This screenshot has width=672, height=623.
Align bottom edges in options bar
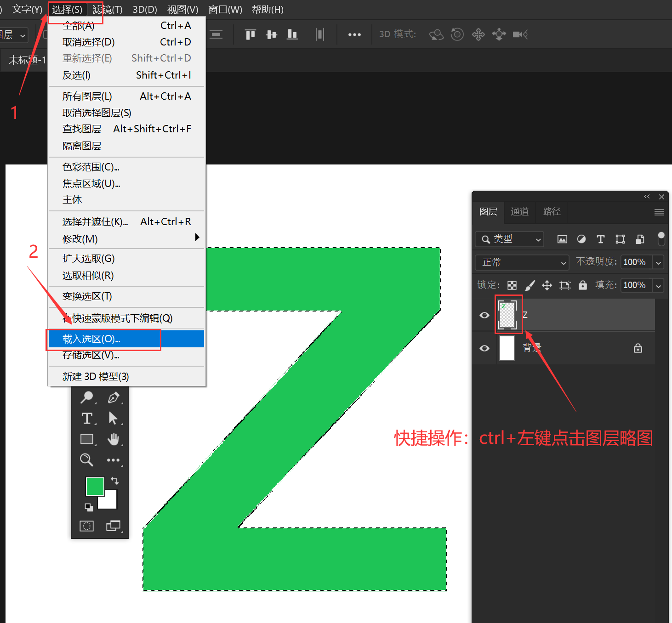[292, 34]
